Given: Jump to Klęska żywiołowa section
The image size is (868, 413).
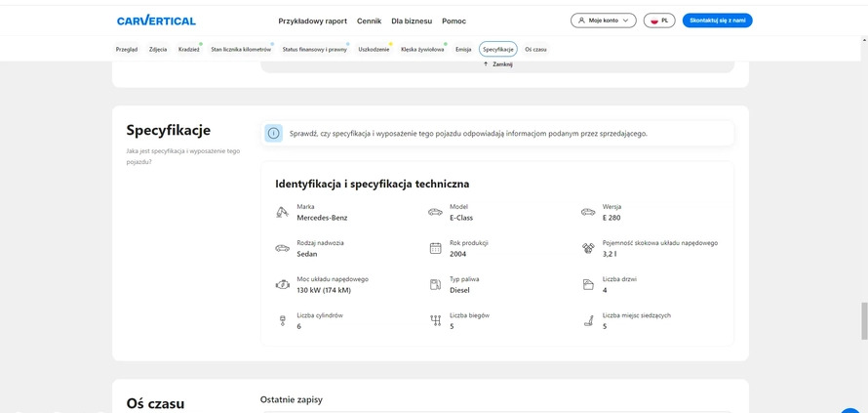Looking at the screenshot, I should [422, 50].
